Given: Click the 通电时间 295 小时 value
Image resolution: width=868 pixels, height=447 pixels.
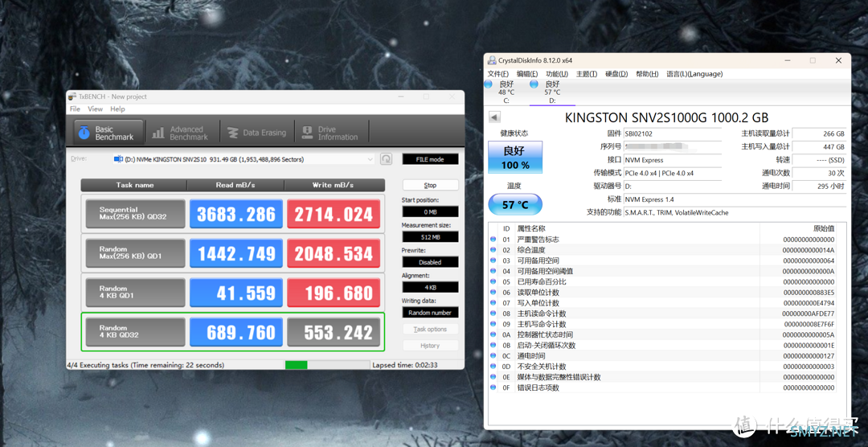Looking at the screenshot, I should coord(819,186).
